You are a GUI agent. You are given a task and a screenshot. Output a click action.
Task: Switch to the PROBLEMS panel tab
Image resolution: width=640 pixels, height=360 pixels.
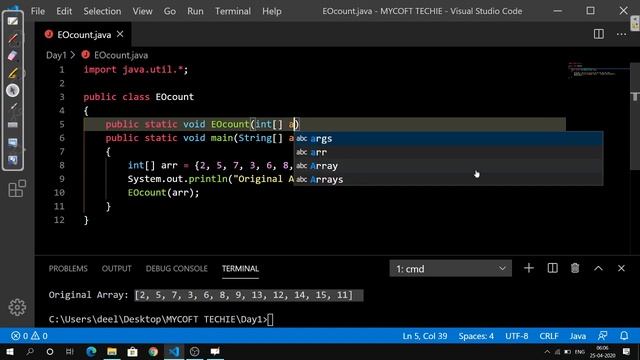(x=68, y=269)
